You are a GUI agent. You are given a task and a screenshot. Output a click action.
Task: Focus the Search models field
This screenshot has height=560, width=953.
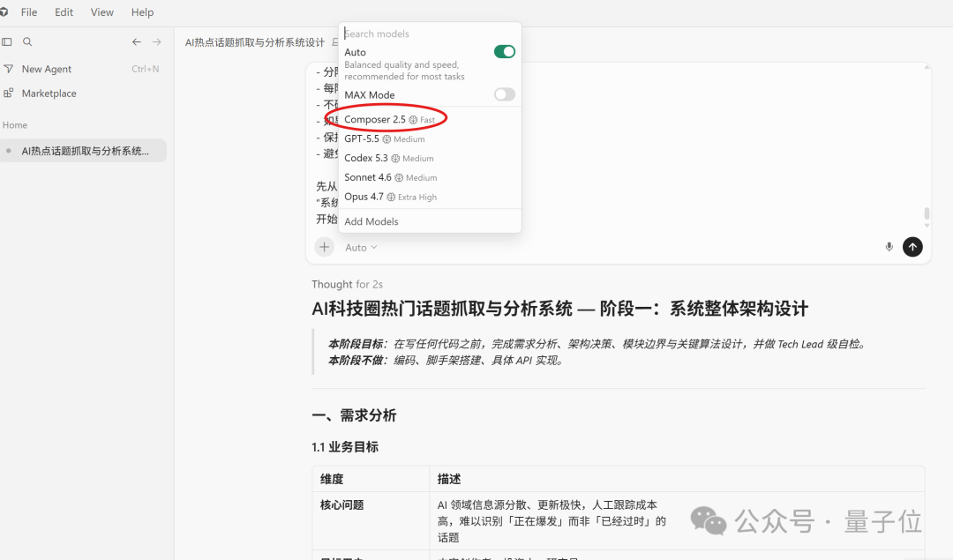[x=430, y=34]
